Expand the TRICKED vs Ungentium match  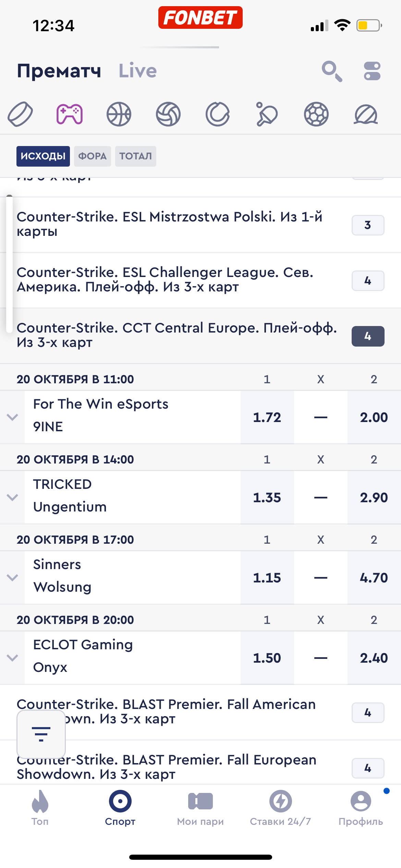(x=12, y=497)
